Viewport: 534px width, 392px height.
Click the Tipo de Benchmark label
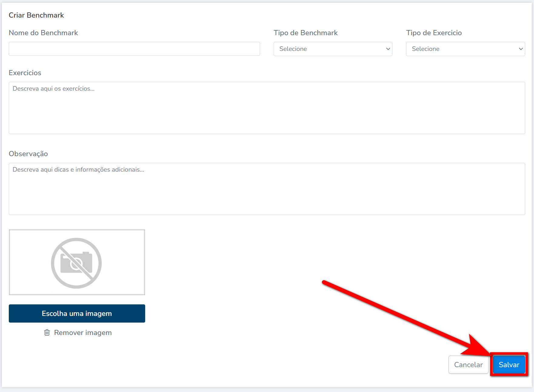coord(305,33)
